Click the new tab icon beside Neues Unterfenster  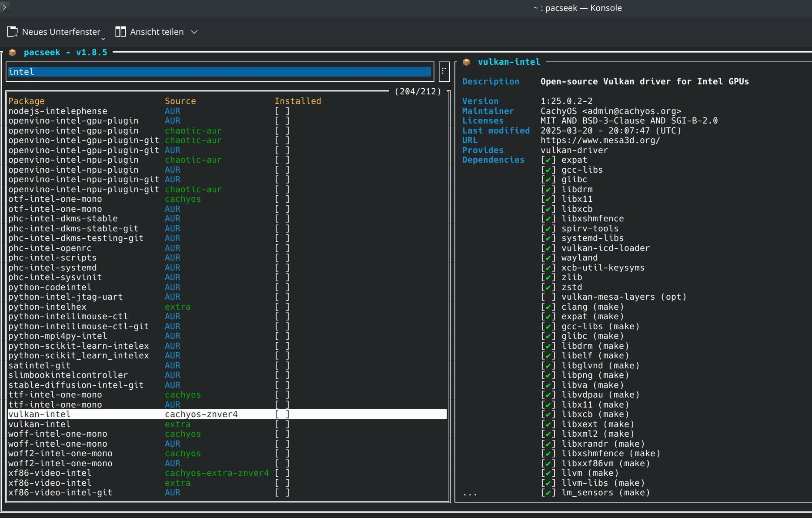[13, 32]
